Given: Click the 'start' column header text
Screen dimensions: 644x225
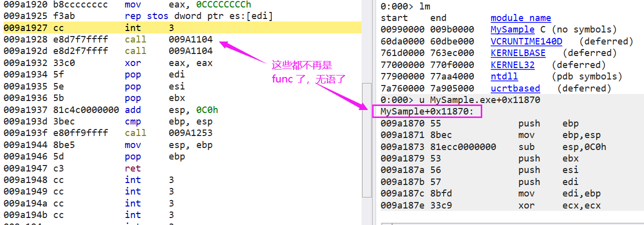Looking at the screenshot, I should (394, 18).
